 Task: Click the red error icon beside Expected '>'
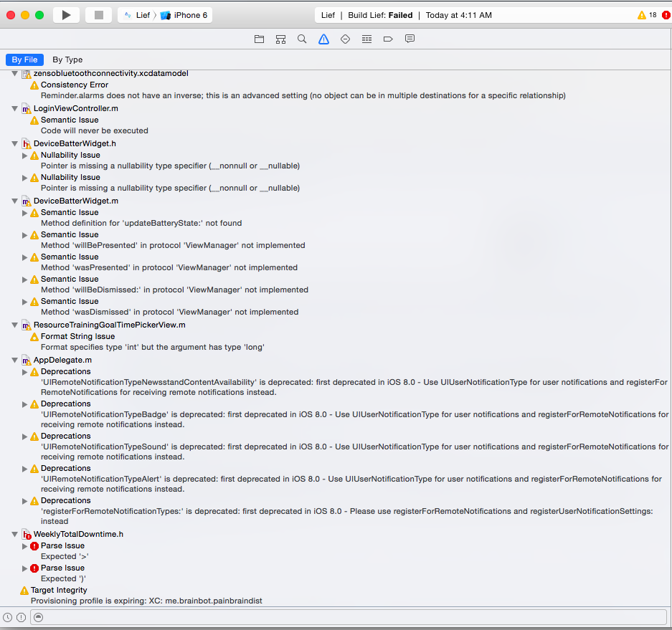[34, 546]
